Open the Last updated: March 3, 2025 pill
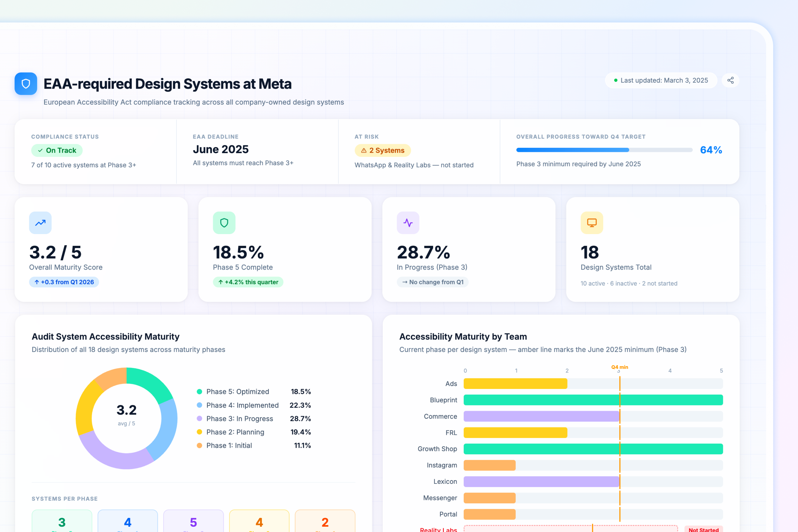The width and height of the screenshot is (798, 532). coord(661,80)
